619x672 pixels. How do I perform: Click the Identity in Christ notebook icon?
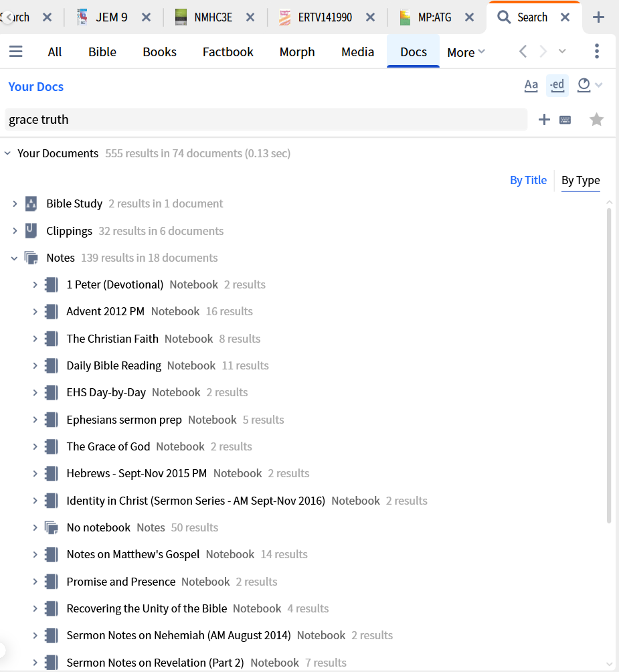click(52, 501)
